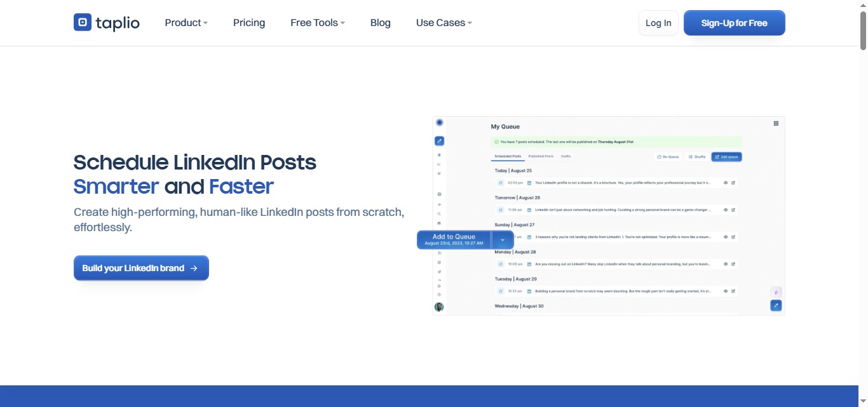Open the Free Tools dropdown

click(316, 22)
